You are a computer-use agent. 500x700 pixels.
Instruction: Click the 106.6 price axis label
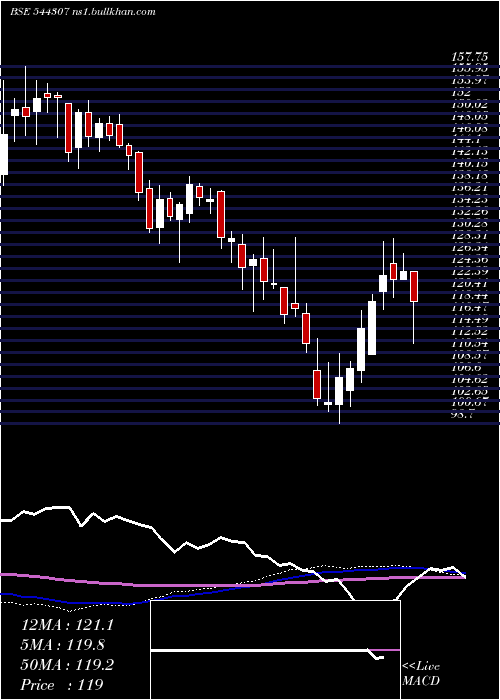click(x=467, y=367)
